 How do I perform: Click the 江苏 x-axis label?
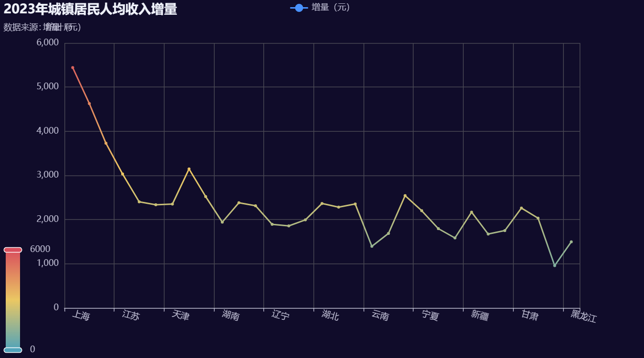point(131,316)
